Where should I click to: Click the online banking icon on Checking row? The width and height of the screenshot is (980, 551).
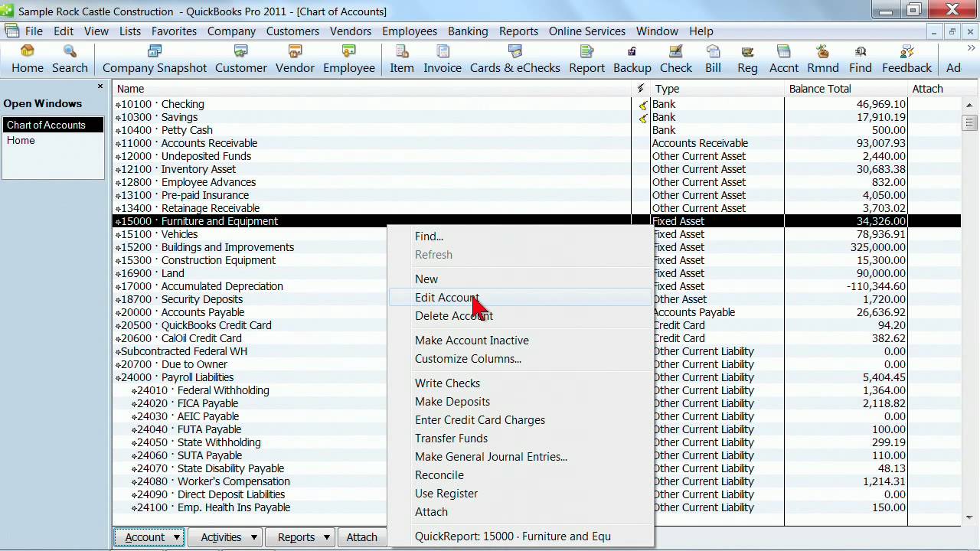click(642, 105)
